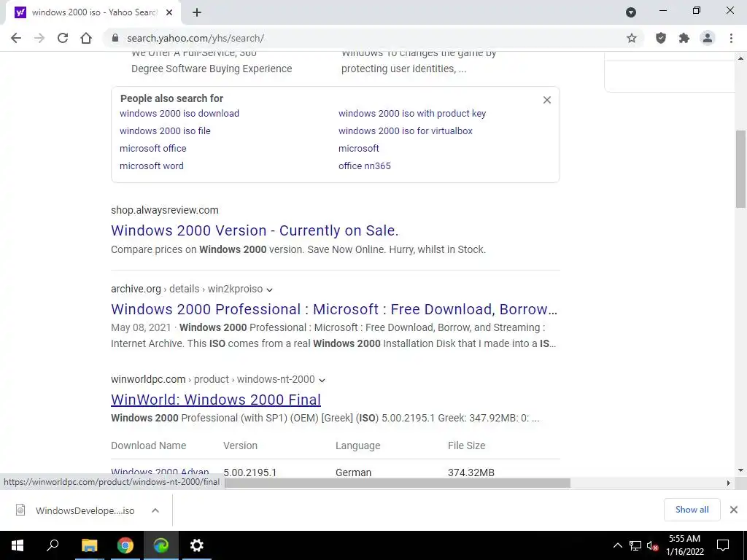Click the forward navigation arrow
The image size is (747, 560).
pos(39,38)
